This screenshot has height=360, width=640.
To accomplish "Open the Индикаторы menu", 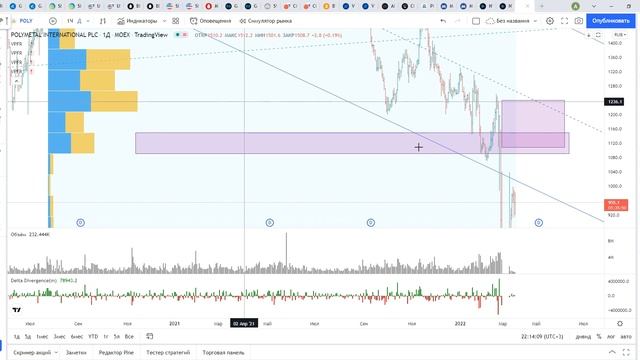I will pyautogui.click(x=137, y=21).
